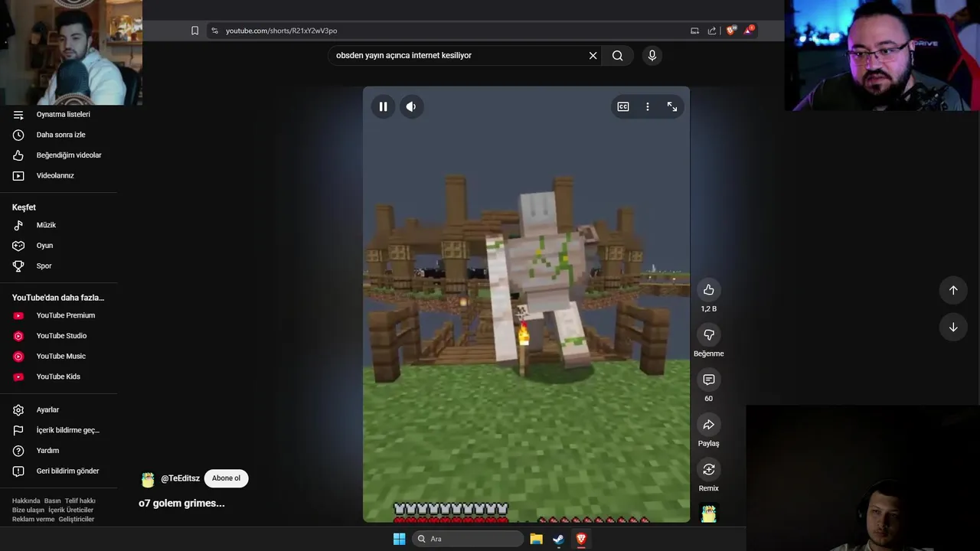Share the Short via Paylaş icon
980x551 pixels.
[x=709, y=425]
